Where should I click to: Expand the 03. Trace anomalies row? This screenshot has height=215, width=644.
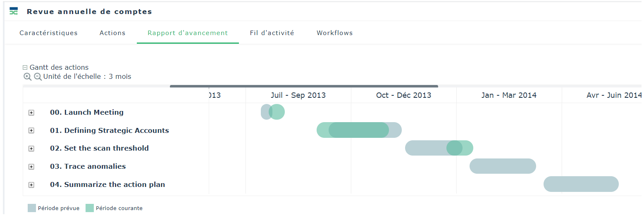pyautogui.click(x=31, y=167)
